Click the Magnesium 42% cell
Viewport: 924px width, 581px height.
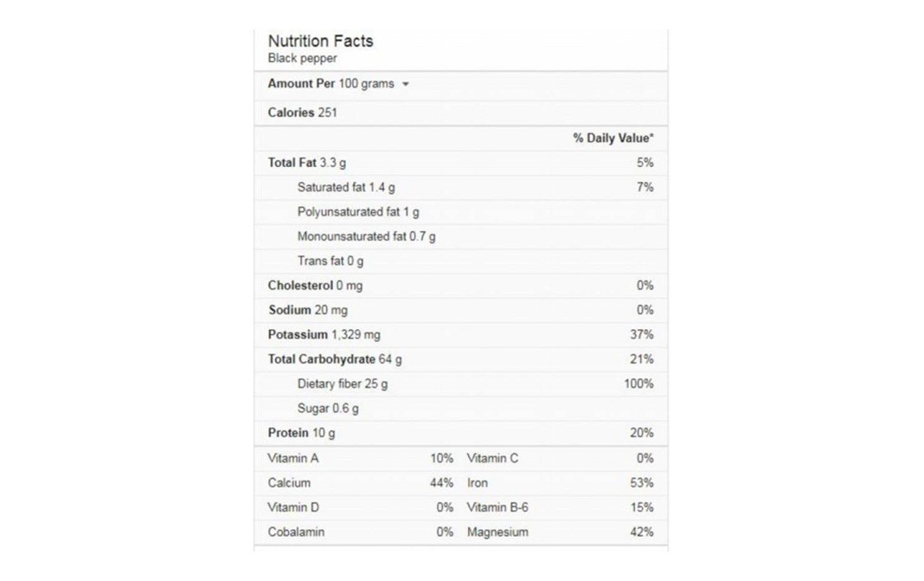click(x=561, y=532)
